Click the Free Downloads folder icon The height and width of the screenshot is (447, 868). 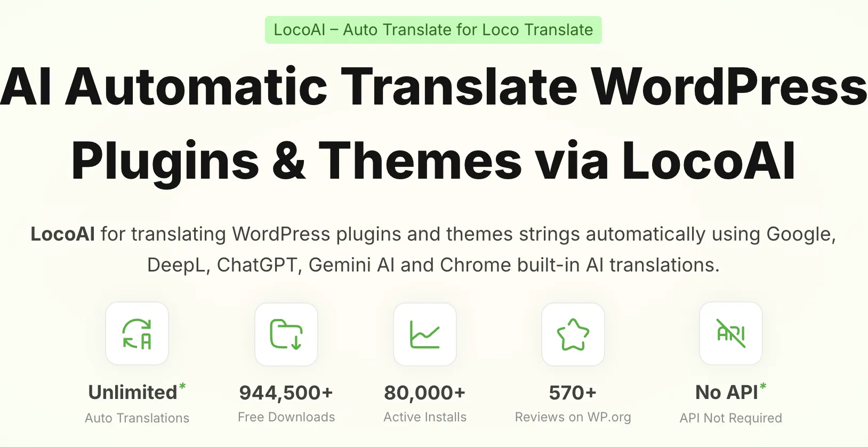coord(286,334)
